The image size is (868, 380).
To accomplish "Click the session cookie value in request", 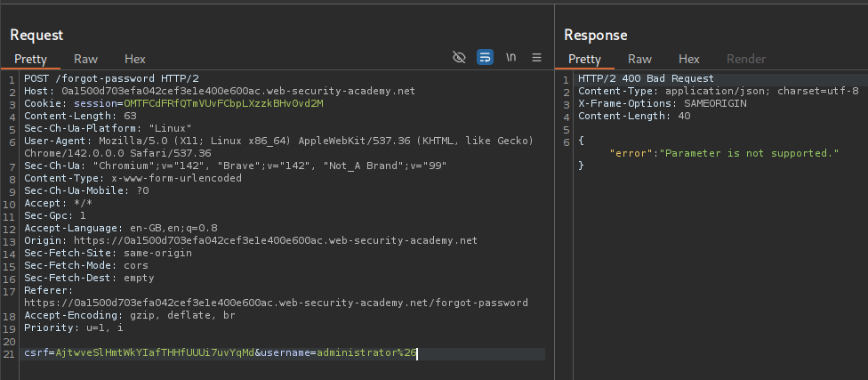I will [x=223, y=103].
